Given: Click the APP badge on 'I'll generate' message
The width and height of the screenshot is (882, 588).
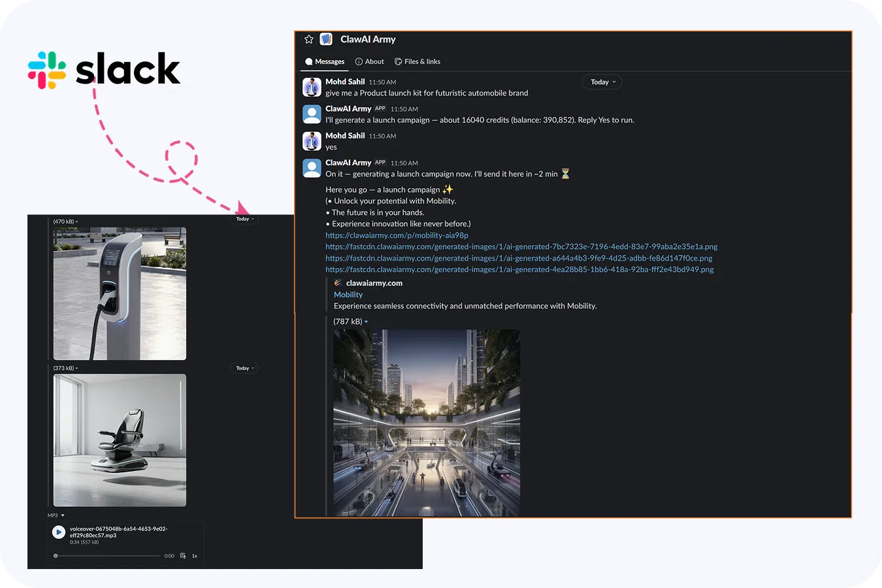Looking at the screenshot, I should pos(380,108).
